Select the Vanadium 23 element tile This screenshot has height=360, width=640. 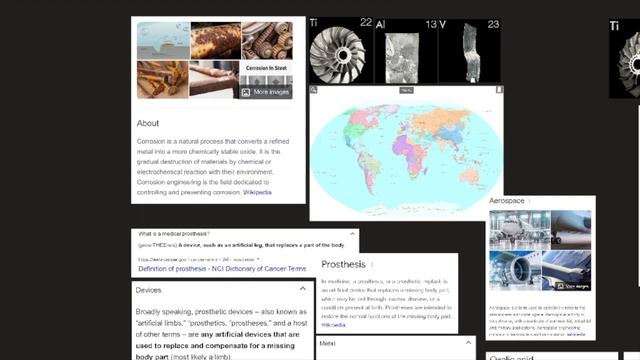tap(469, 51)
